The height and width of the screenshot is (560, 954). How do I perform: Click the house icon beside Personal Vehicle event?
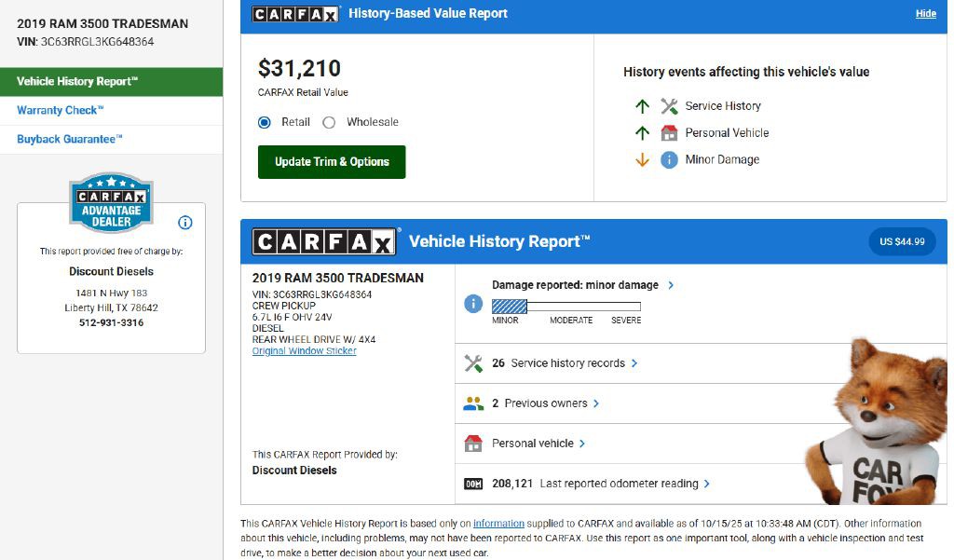[x=669, y=133]
